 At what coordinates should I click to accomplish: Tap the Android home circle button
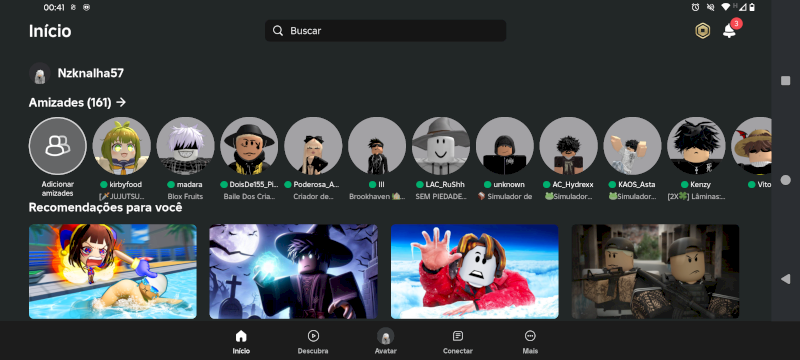(786, 180)
